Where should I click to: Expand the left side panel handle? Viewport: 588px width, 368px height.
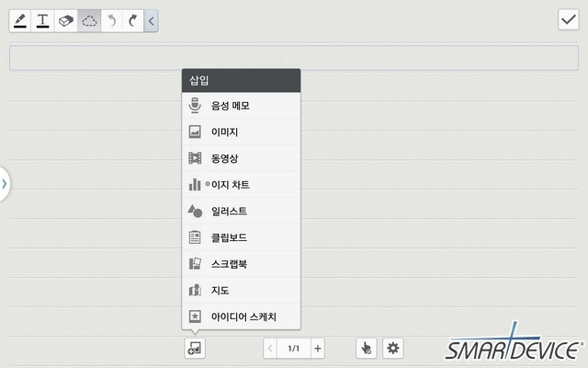(x=5, y=184)
